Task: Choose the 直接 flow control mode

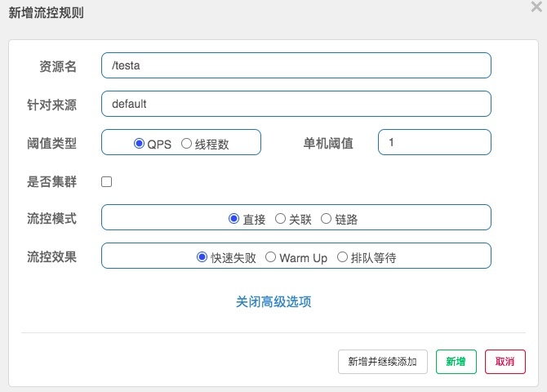Action: 233,219
